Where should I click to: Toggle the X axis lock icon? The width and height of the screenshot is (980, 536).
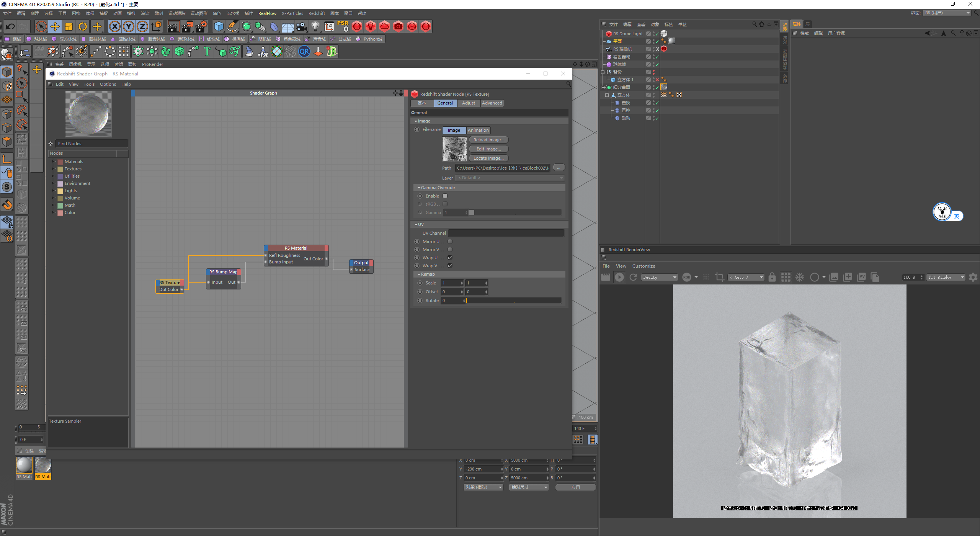click(x=114, y=26)
